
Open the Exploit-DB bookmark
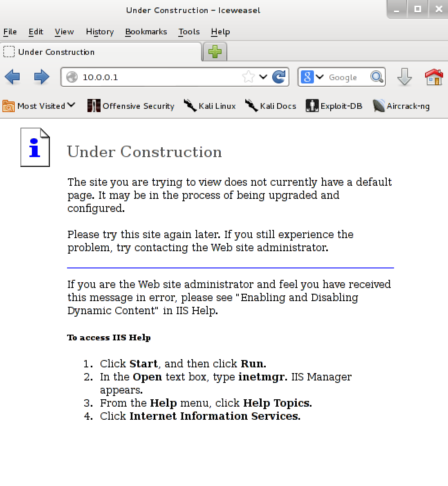point(334,106)
